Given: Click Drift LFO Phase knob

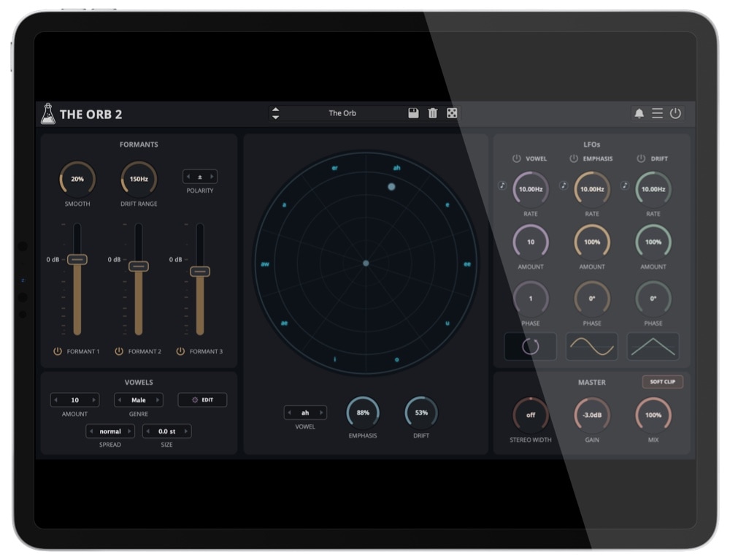Looking at the screenshot, I should point(653,299).
